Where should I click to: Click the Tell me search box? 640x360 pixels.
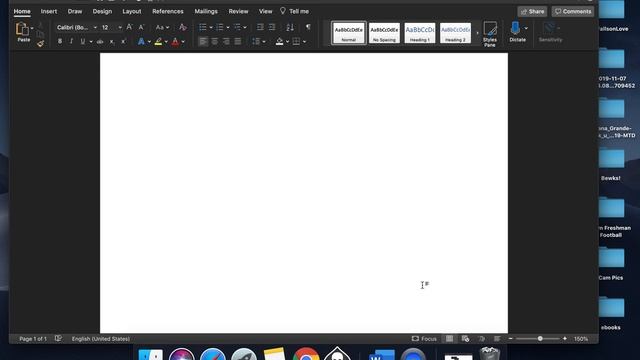pos(294,11)
